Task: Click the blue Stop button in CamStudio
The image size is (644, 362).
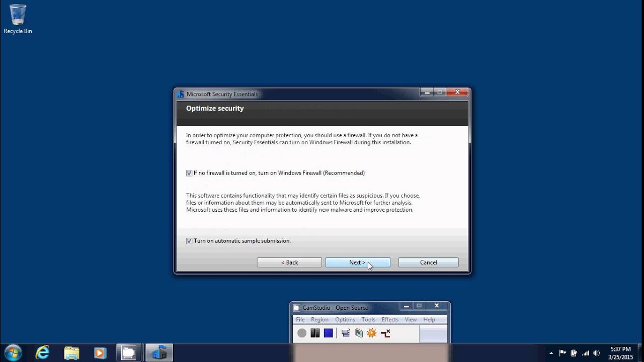Action: click(x=329, y=333)
